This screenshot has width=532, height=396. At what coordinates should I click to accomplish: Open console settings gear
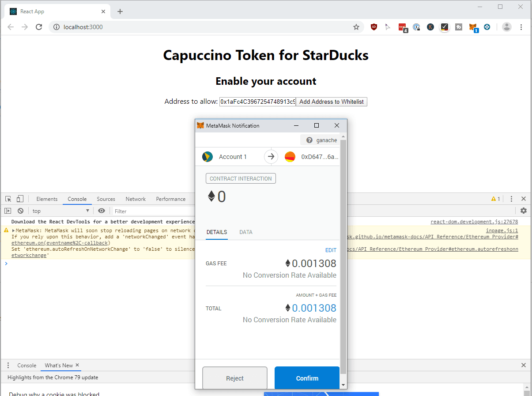pos(524,211)
